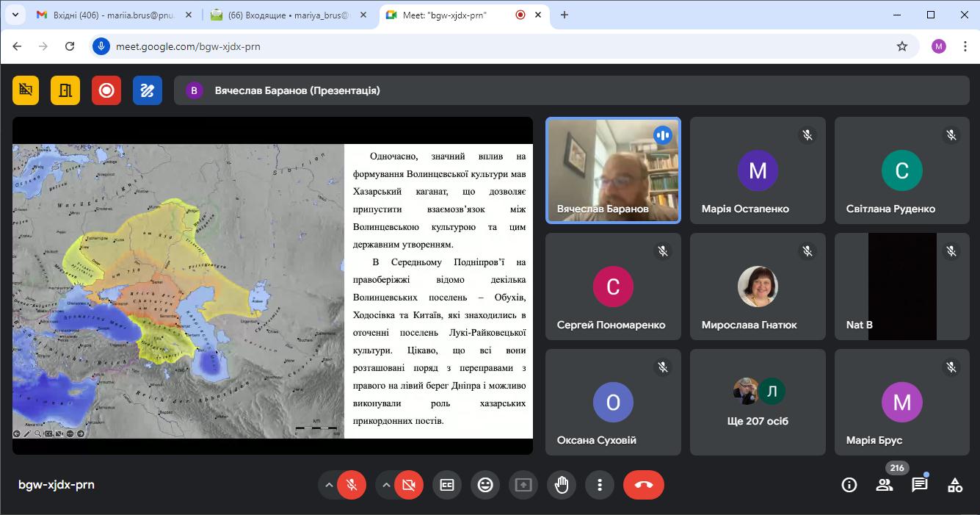Viewport: 980px width, 515px height.
Task: Open the meeting details info
Action: pyautogui.click(x=849, y=485)
